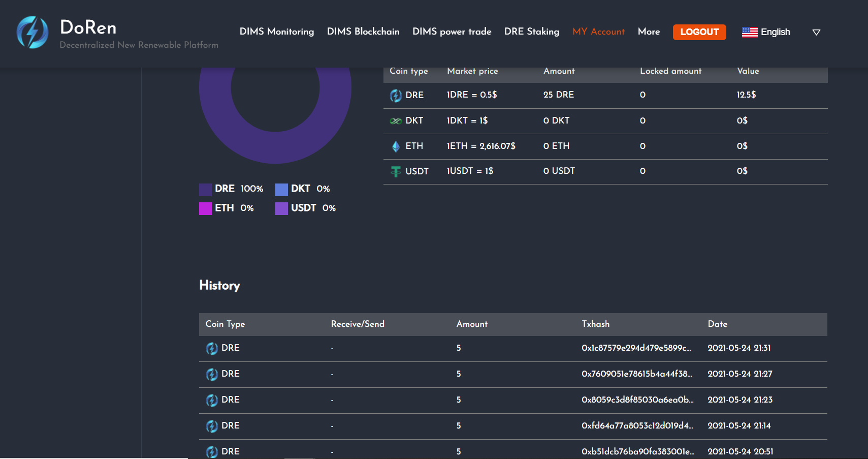Viewport: 868px width, 459px height.
Task: Go to DIMS Blockchain
Action: pos(363,32)
